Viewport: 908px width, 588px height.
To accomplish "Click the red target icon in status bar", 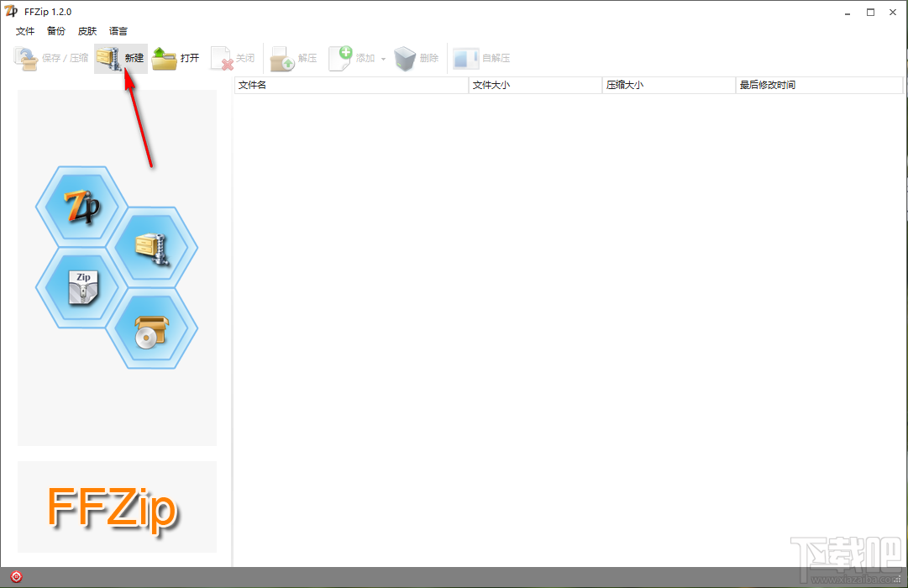I will click(16, 577).
